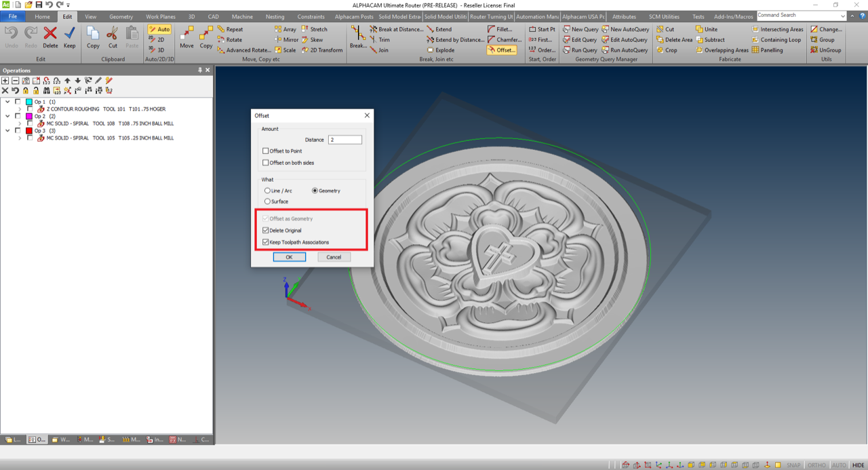Switch to the Machine ribbon tab
The width and height of the screenshot is (868, 470).
[x=242, y=16]
